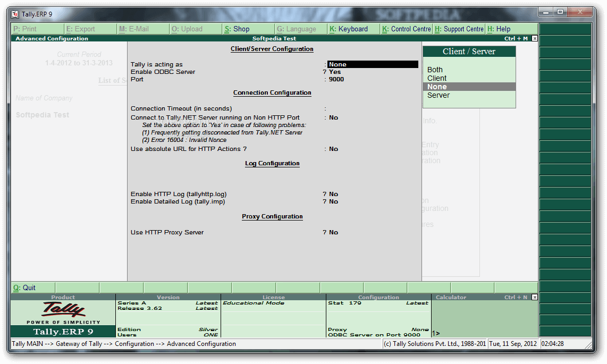
Task: Close the Calculator panel with its X
Action: (535, 297)
